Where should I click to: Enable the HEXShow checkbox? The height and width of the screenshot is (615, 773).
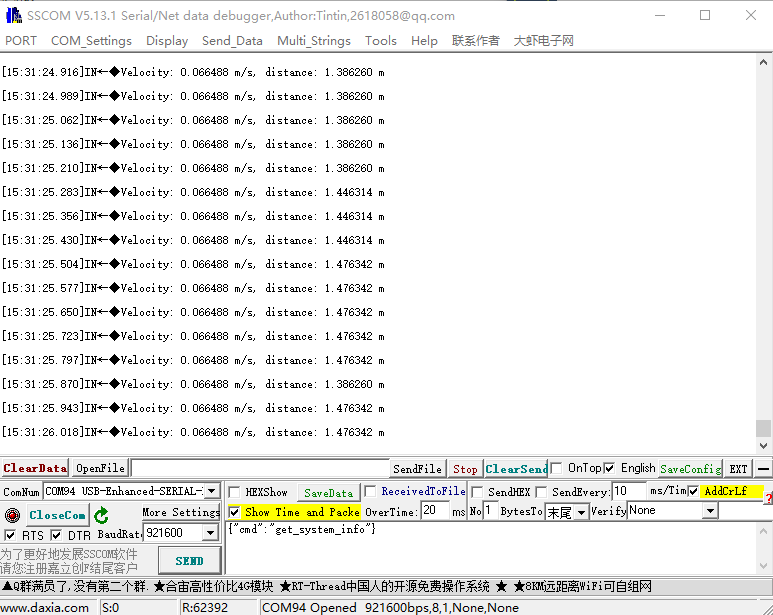tap(234, 492)
